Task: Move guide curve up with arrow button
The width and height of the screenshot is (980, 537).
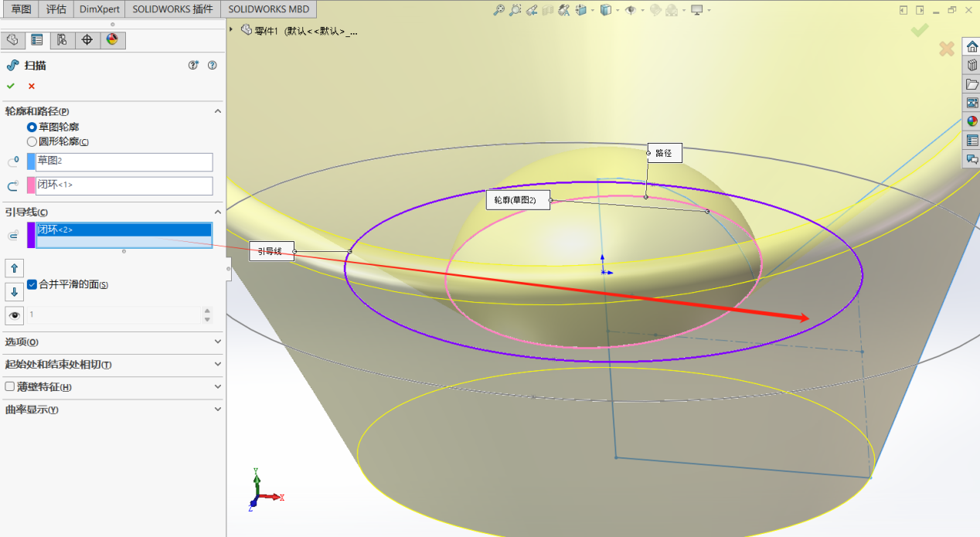Action: [x=14, y=268]
